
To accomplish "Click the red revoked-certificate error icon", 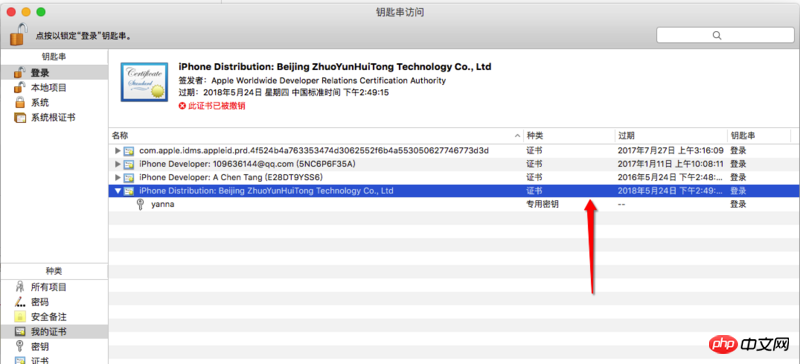I will pos(182,106).
